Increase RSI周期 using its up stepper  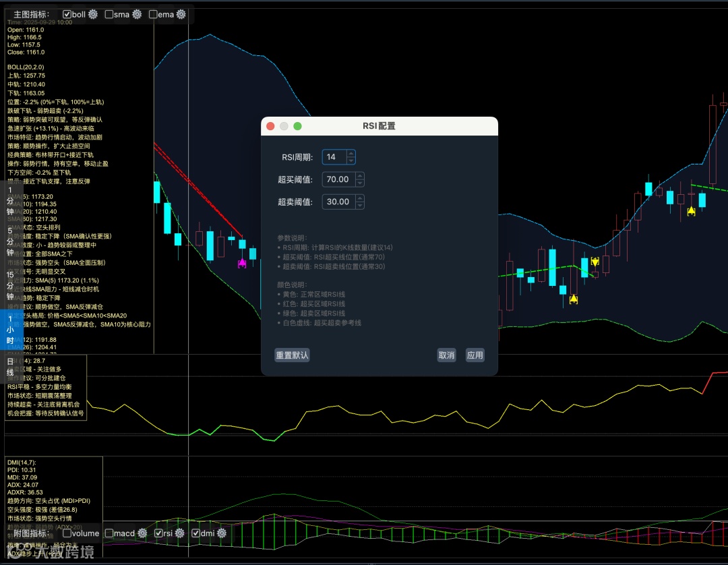[351, 154]
